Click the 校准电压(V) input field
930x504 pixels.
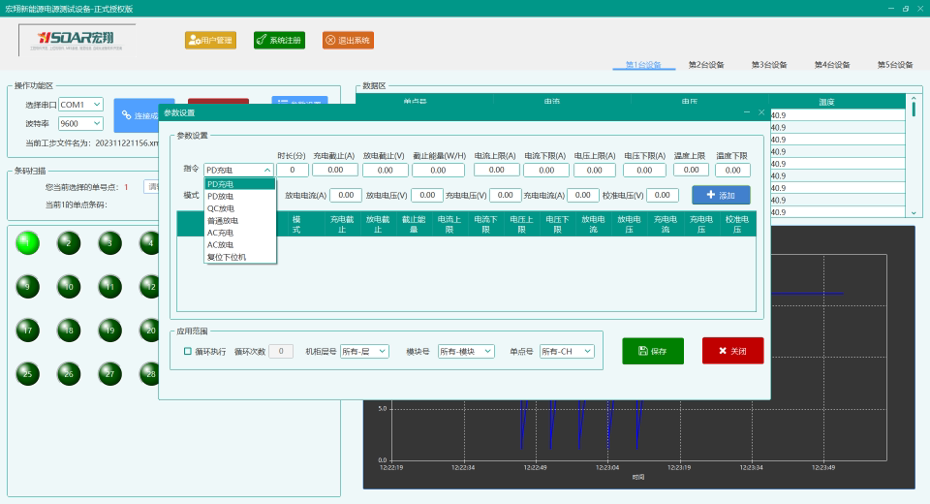tap(662, 195)
